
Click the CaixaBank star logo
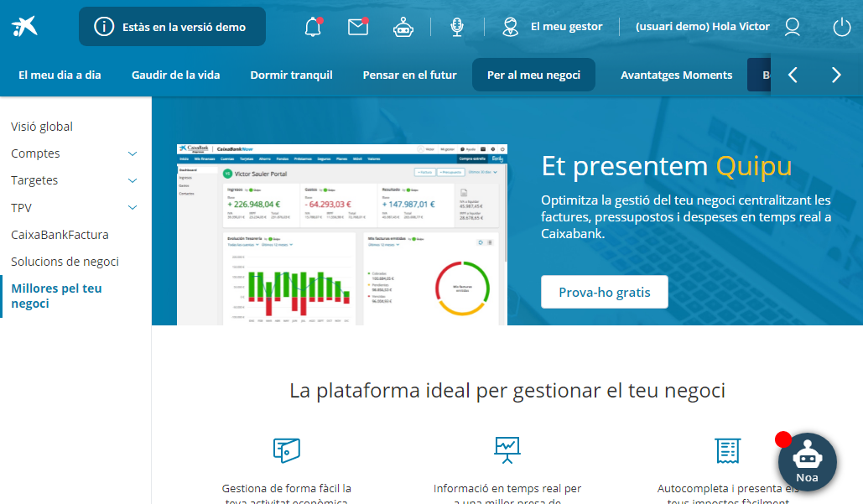tap(24, 26)
